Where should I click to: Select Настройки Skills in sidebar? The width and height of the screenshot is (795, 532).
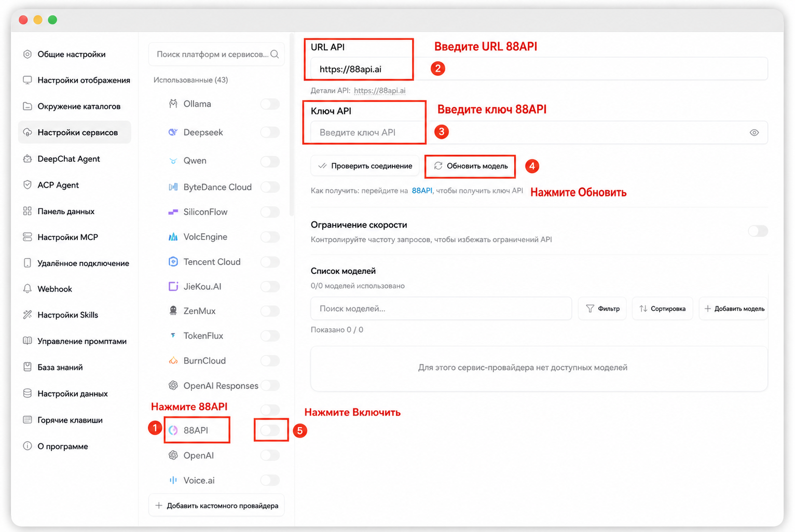[75, 315]
